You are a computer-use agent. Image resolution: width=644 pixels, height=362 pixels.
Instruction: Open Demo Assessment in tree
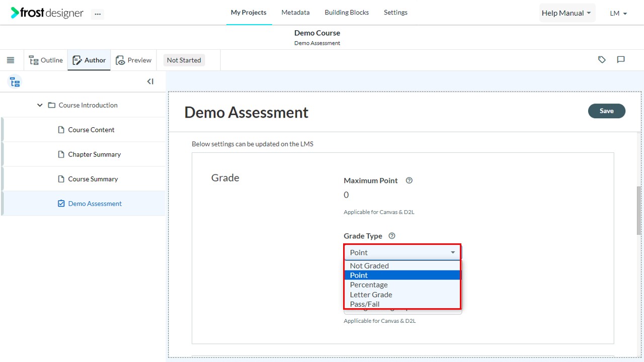(95, 204)
